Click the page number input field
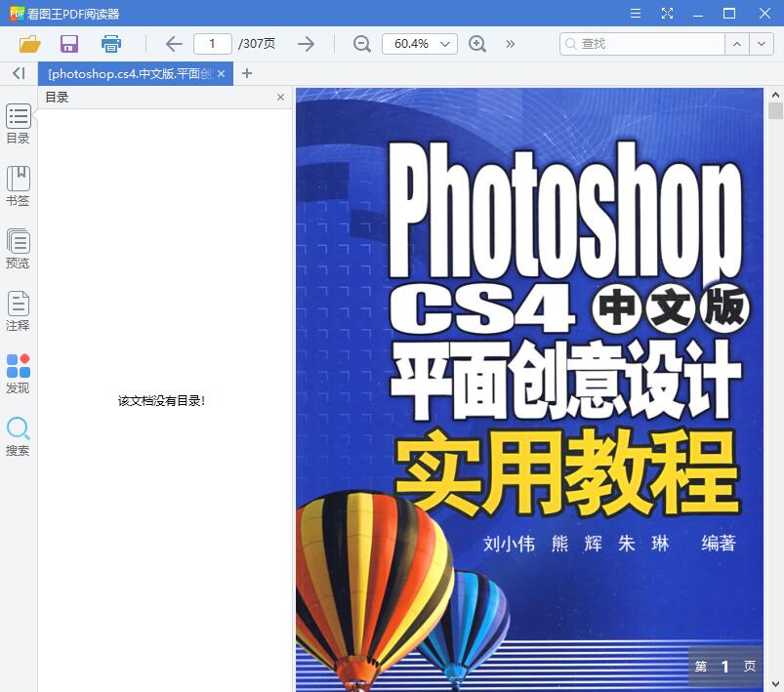 [213, 44]
